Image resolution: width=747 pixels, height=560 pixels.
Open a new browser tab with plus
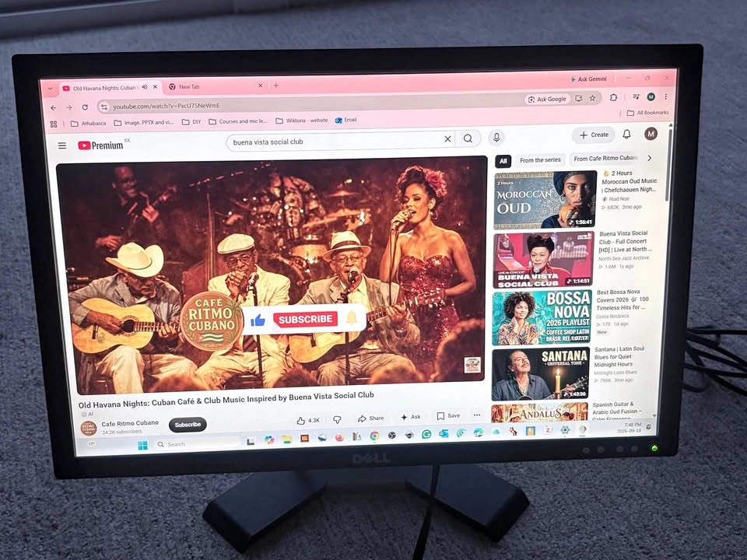pos(275,86)
